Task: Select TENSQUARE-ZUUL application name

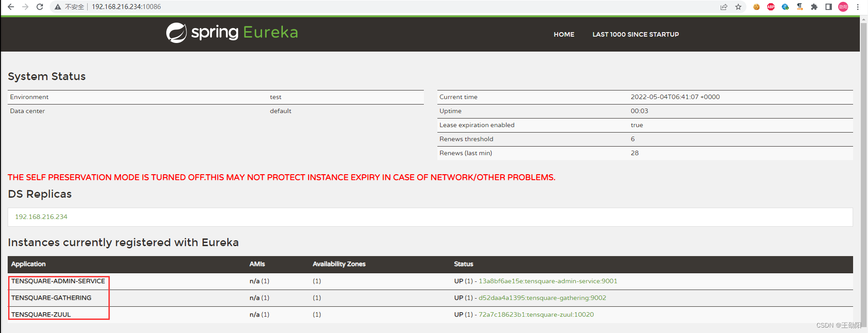Action: point(41,314)
